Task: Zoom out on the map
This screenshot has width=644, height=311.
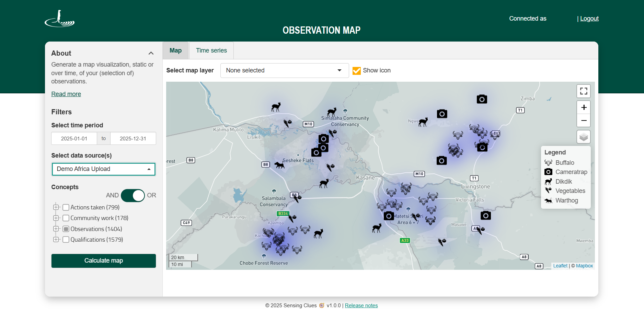Action: click(584, 120)
